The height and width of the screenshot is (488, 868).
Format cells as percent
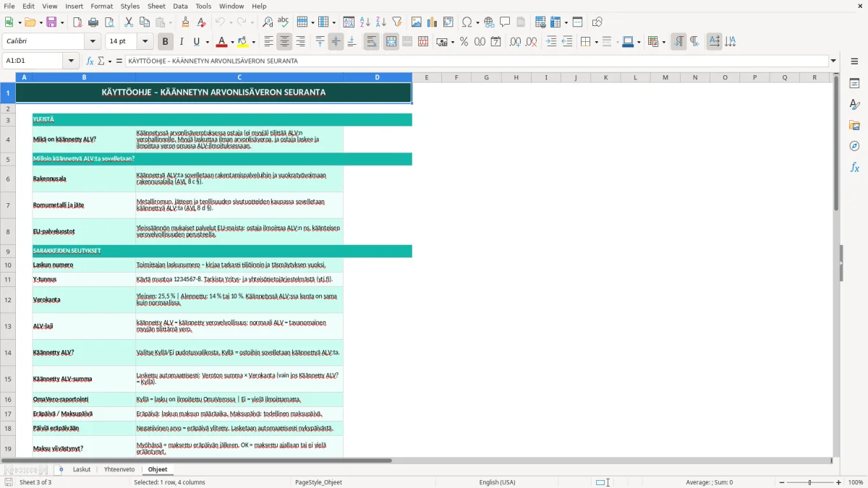(464, 42)
